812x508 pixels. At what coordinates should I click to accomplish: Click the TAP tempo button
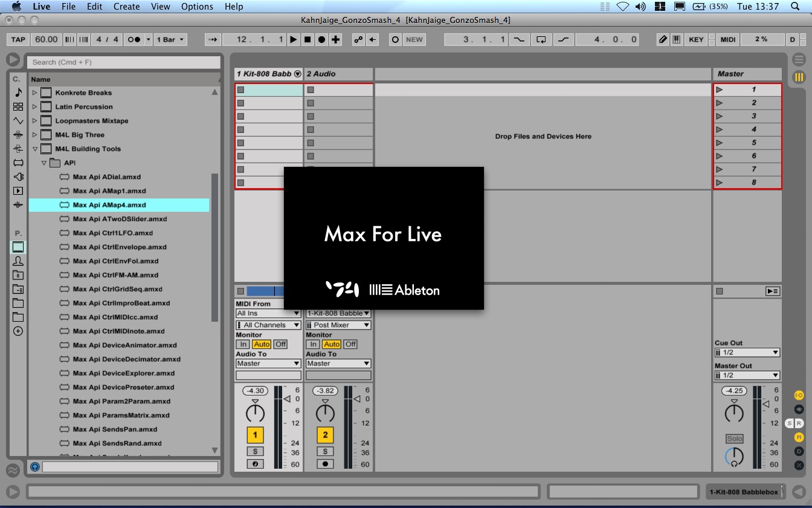coord(18,39)
